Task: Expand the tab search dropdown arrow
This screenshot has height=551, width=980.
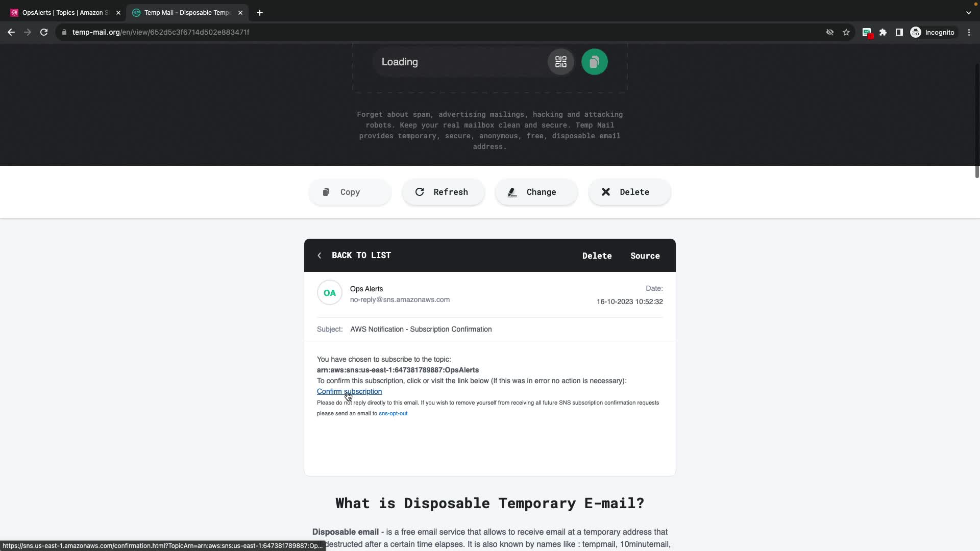Action: click(968, 13)
